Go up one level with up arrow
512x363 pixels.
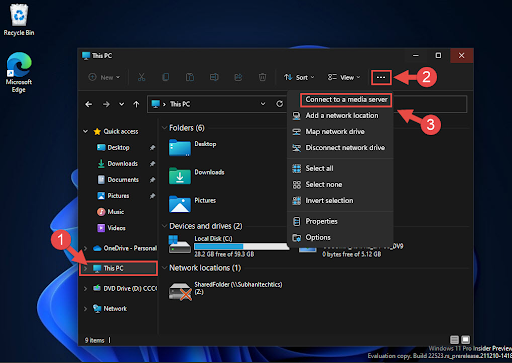(x=136, y=104)
